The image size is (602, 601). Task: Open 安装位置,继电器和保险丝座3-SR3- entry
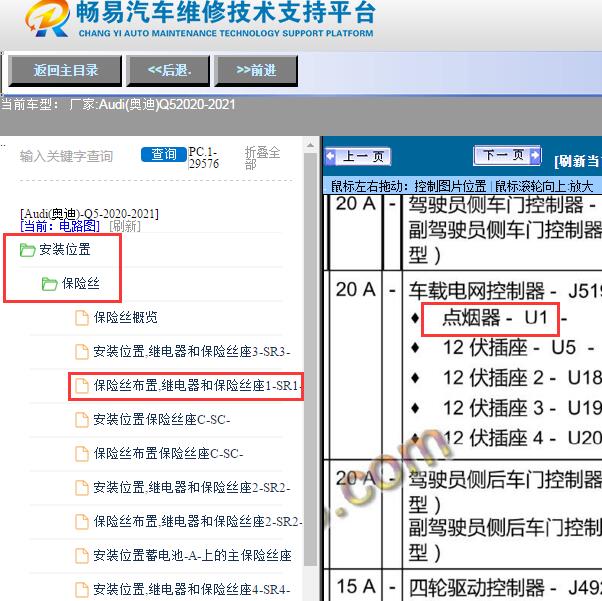(192, 351)
